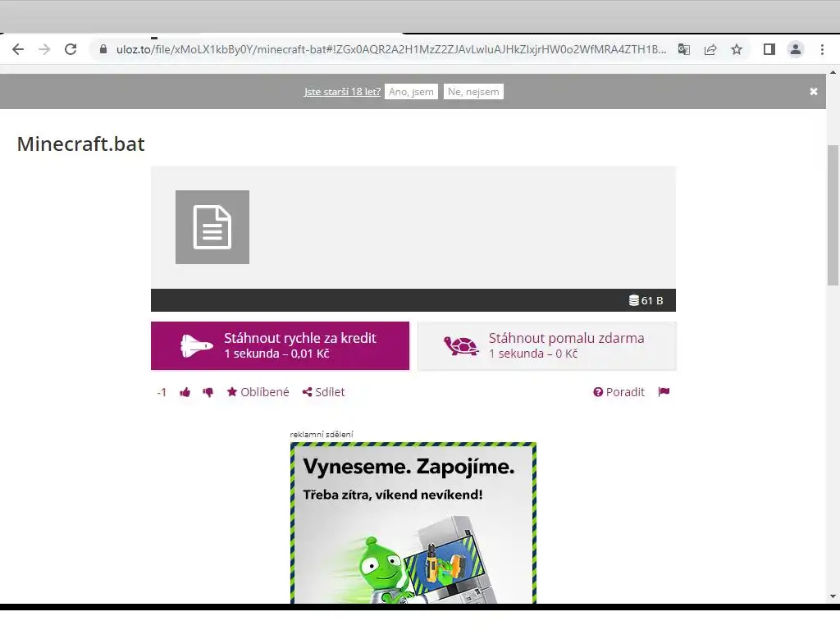This screenshot has height=630, width=840.
Task: Add file to Oblíbené favorites
Action: point(258,392)
